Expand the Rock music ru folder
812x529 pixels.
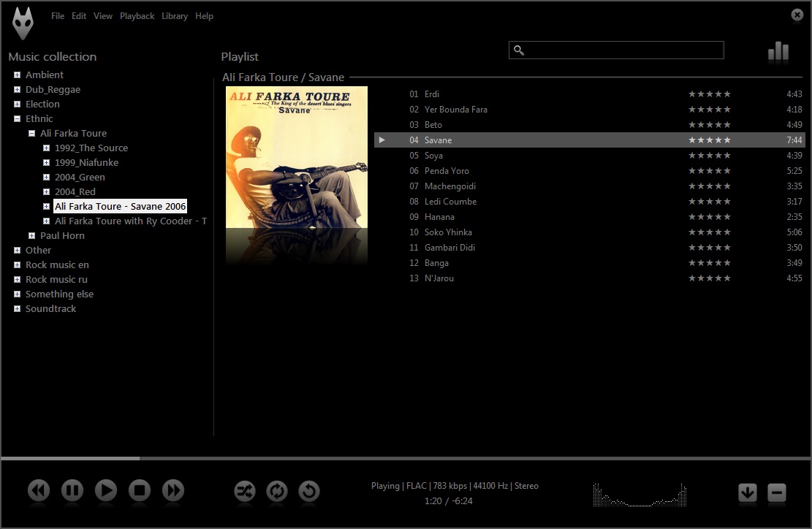pos(17,280)
